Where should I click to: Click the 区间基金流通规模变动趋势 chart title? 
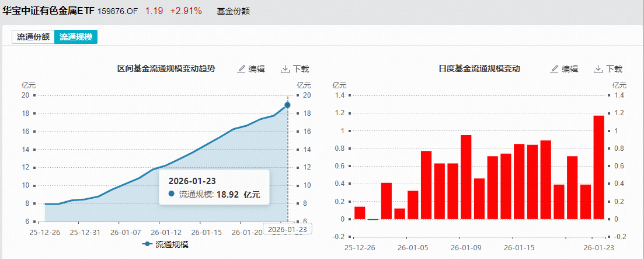coord(166,69)
